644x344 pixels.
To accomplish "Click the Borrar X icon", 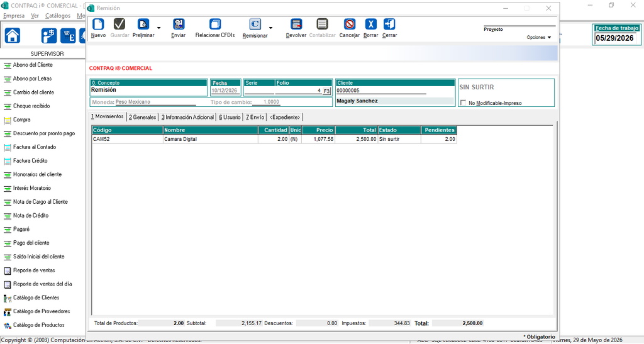I will (371, 25).
